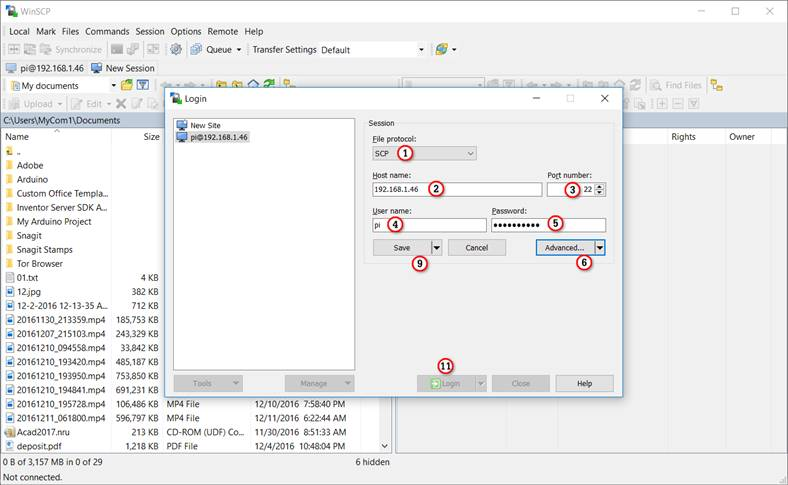788x485 pixels.
Task: Click the Queue toolbar icon
Action: click(196, 49)
